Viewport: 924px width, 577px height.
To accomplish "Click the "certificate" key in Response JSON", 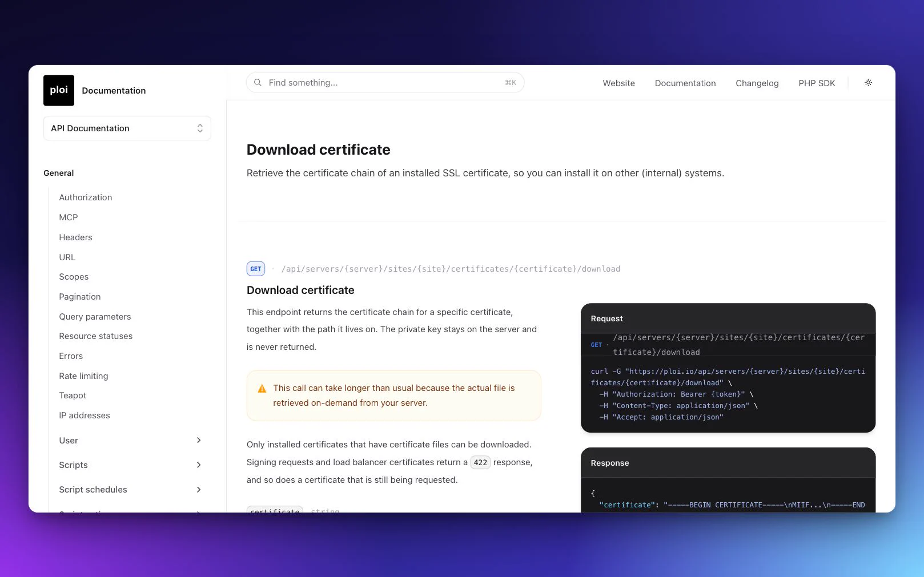I will [626, 505].
